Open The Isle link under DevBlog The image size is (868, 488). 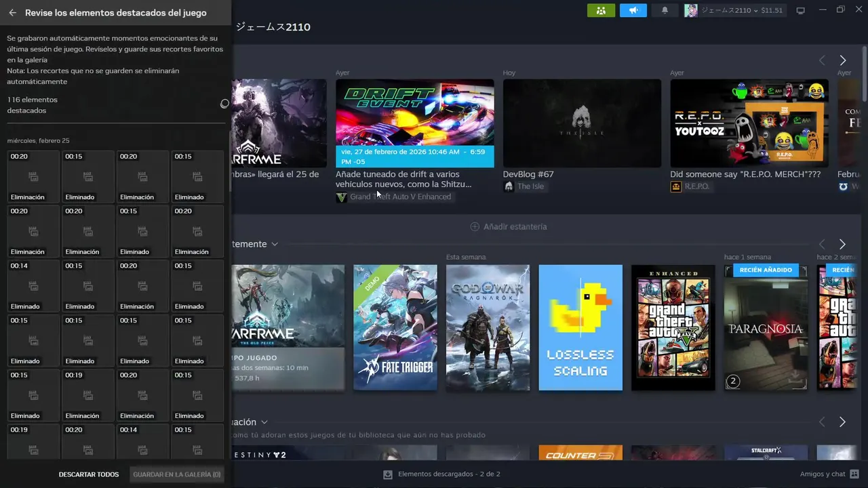click(530, 186)
